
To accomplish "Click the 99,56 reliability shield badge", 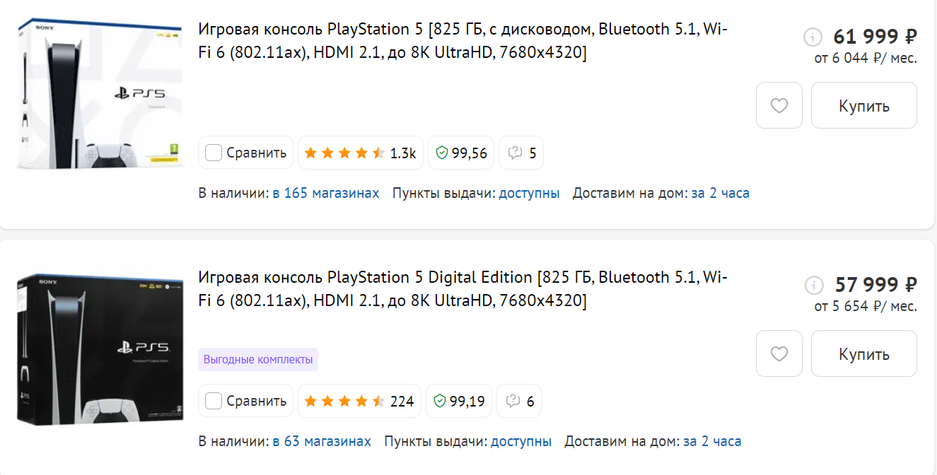I will click(460, 153).
